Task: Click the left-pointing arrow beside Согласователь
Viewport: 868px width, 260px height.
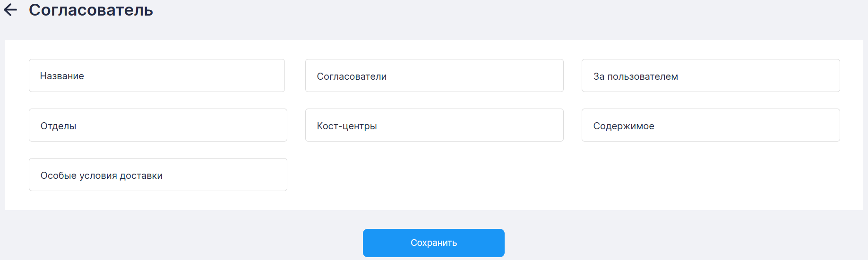Action: 10,10
